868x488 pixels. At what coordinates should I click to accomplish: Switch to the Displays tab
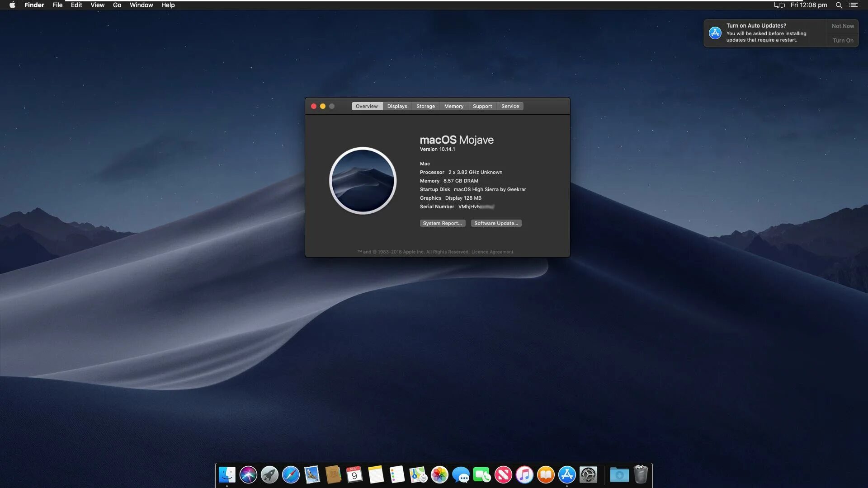point(397,106)
